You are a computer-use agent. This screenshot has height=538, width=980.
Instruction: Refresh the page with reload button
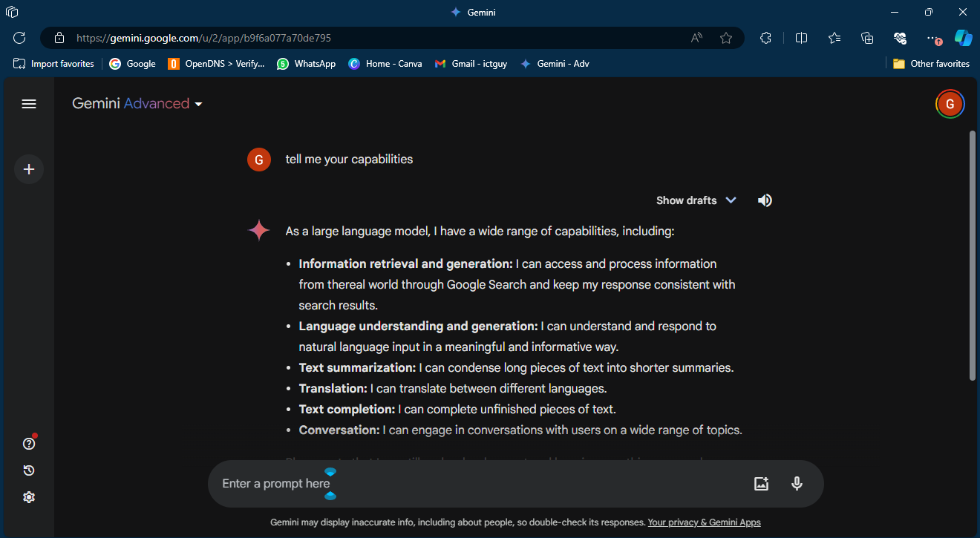[x=19, y=38]
